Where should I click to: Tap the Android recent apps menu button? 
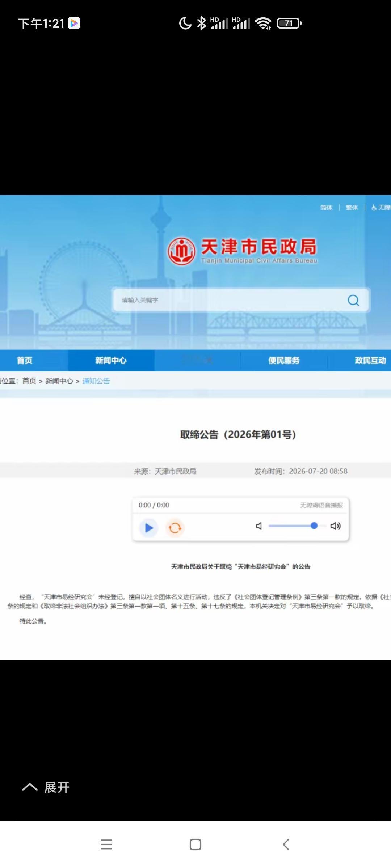106,844
